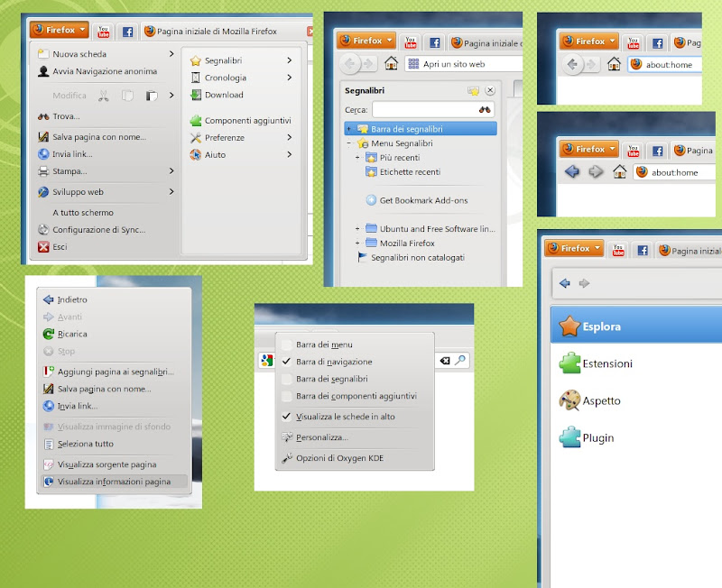Choose 'Aggiungi pagina ai segnalibri...'
This screenshot has width=722, height=588.
(x=115, y=372)
